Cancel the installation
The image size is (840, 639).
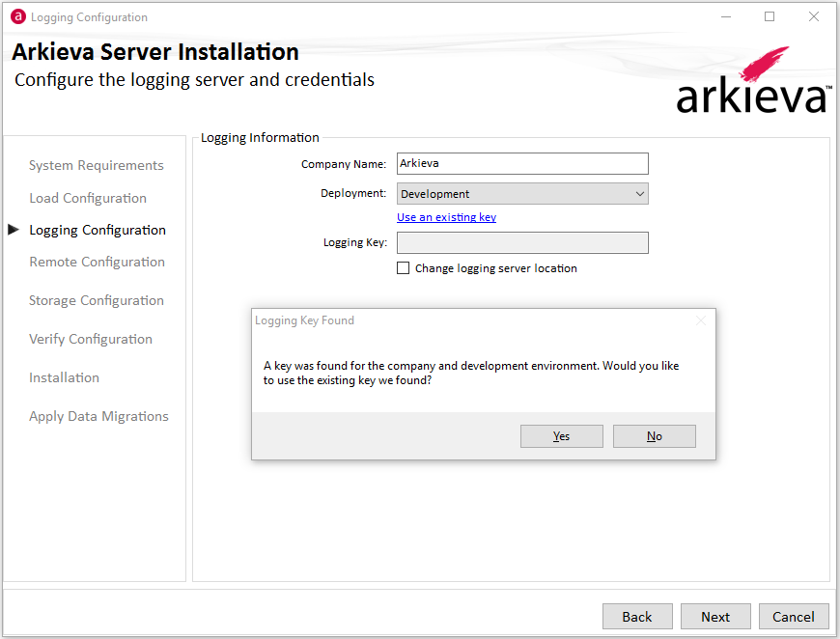click(x=794, y=617)
